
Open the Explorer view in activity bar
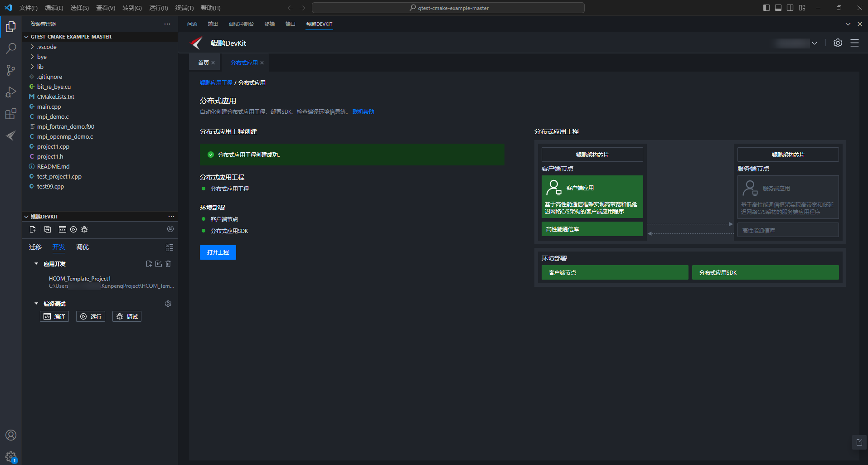click(x=11, y=27)
